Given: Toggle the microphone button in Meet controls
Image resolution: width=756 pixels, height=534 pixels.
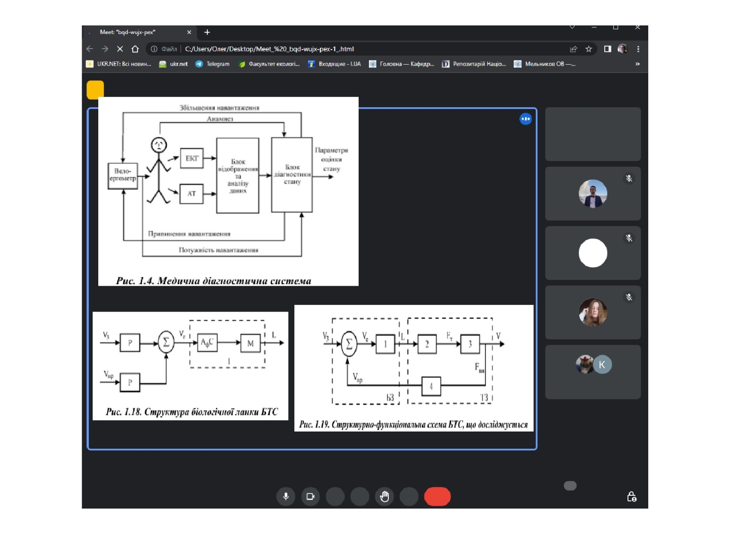Looking at the screenshot, I should click(x=285, y=496).
